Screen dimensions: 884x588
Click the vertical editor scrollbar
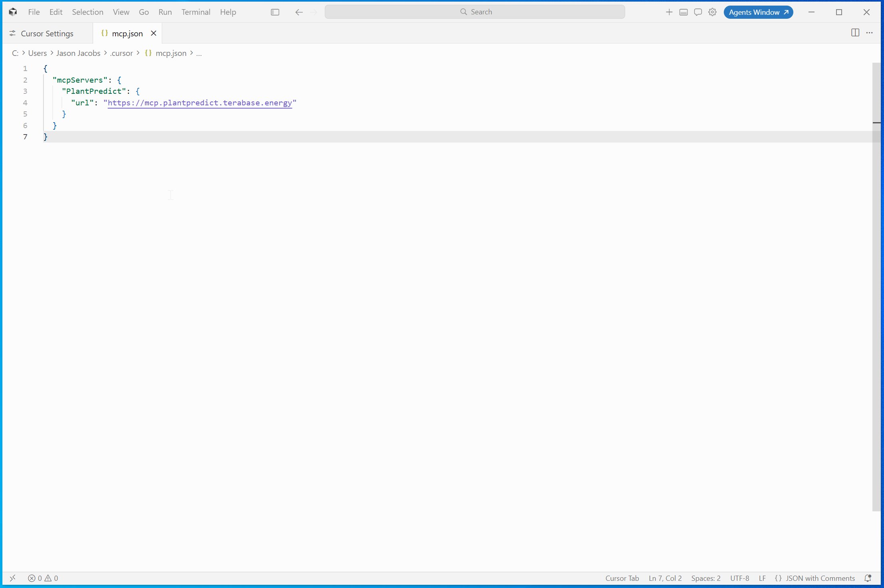(876, 287)
